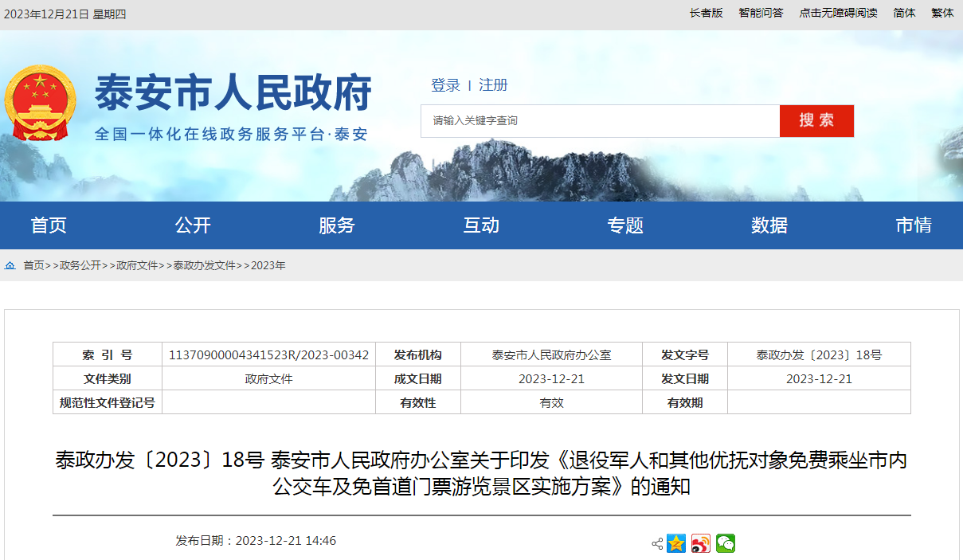The image size is (963, 560).
Task: Click the 索引号 label cell
Action: click(x=108, y=354)
